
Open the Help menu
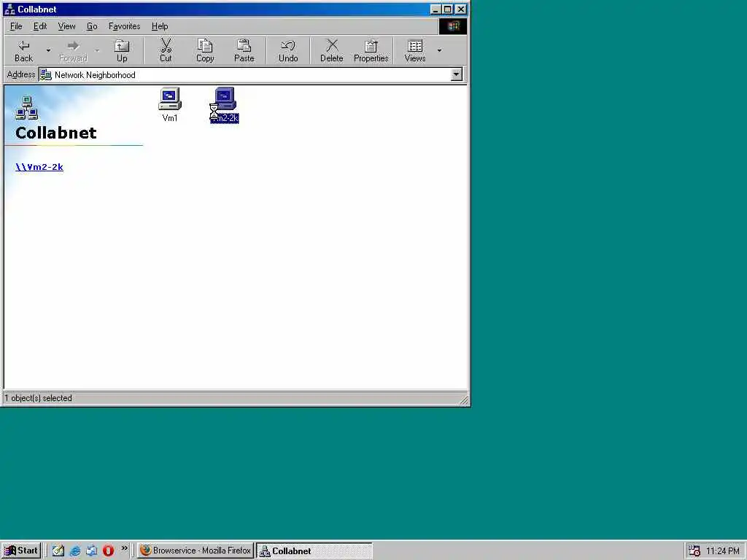click(x=160, y=26)
